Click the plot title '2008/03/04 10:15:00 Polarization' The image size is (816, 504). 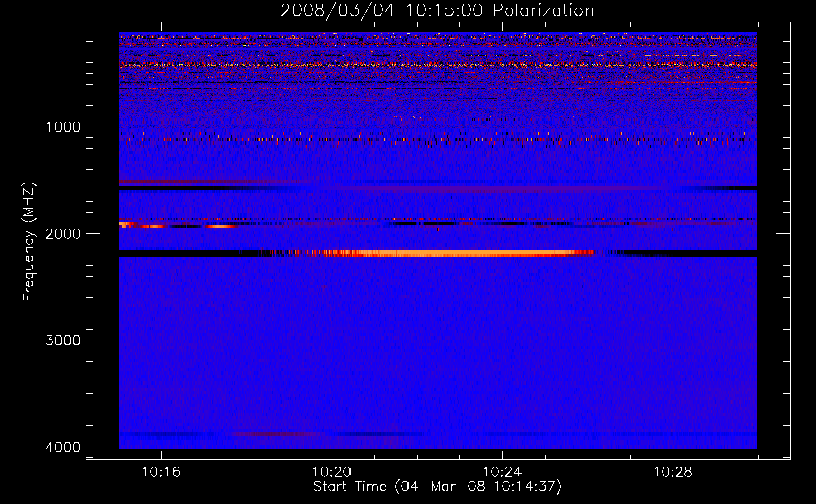(437, 10)
